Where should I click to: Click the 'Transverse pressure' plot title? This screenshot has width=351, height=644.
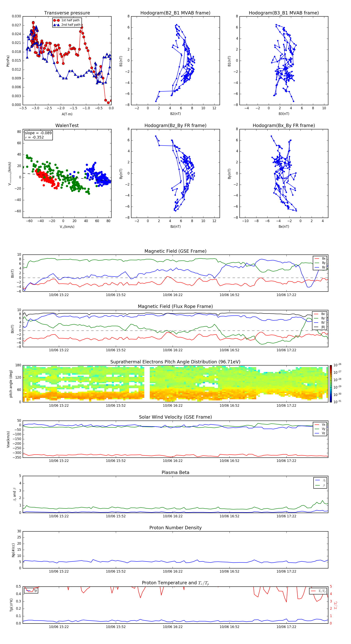point(67,13)
